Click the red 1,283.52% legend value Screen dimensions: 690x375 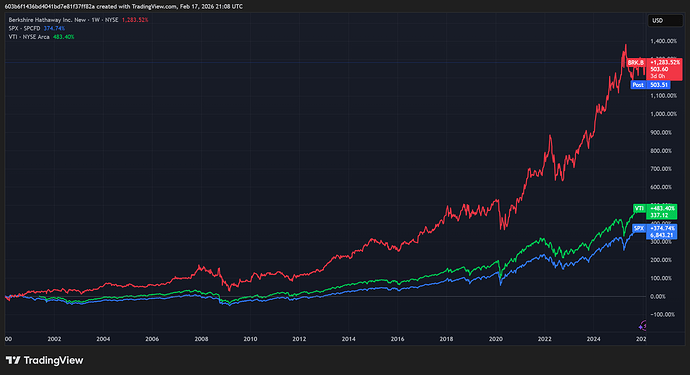tap(135, 20)
